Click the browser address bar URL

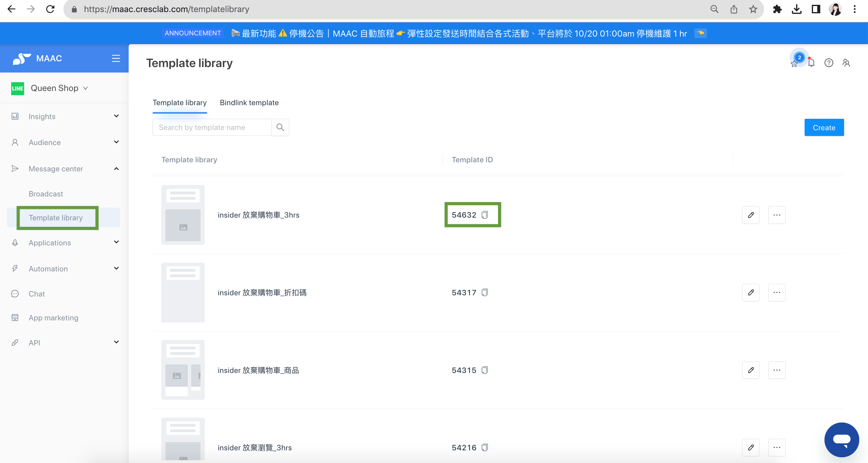[x=166, y=9]
